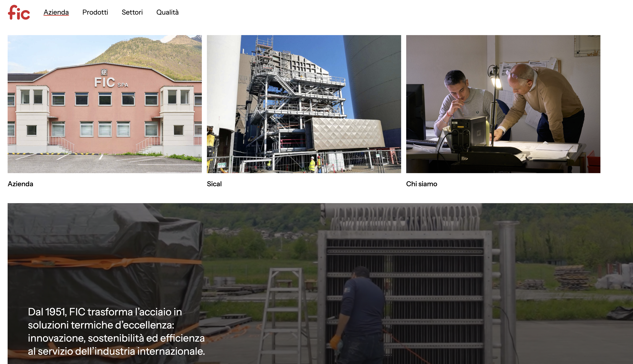Screen dimensions: 633x364
Task: Select Settori in the top navigation
Action: 132,12
